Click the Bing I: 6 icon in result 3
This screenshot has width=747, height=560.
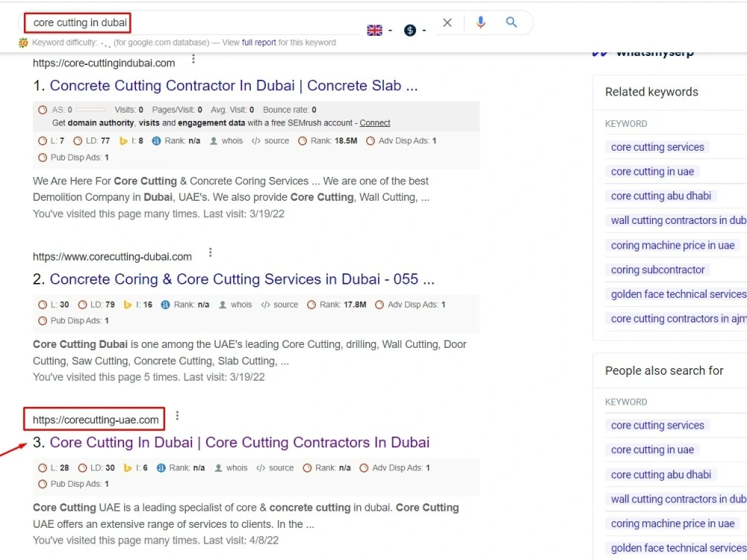(127, 468)
